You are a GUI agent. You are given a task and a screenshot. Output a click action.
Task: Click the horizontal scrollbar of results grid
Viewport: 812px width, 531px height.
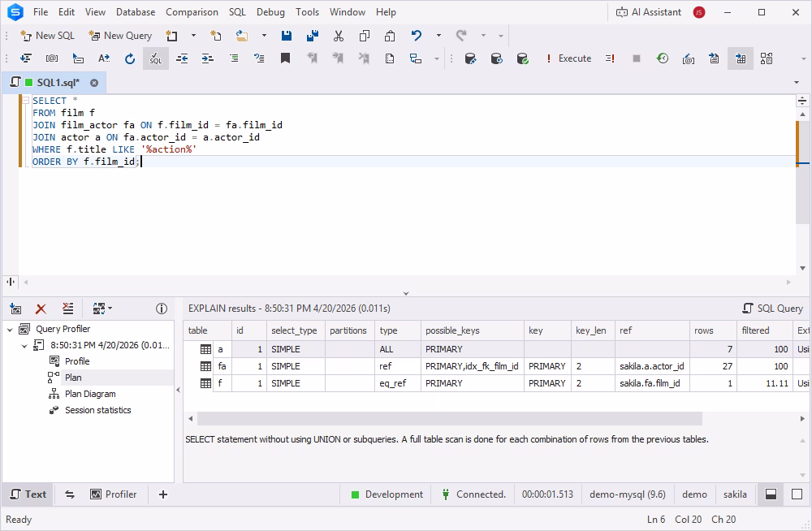[449, 418]
